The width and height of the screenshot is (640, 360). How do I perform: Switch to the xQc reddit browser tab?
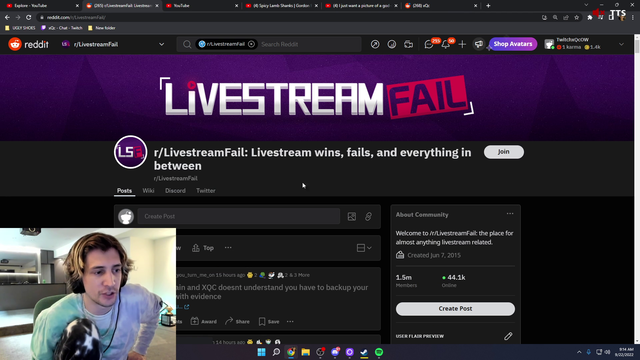click(441, 6)
